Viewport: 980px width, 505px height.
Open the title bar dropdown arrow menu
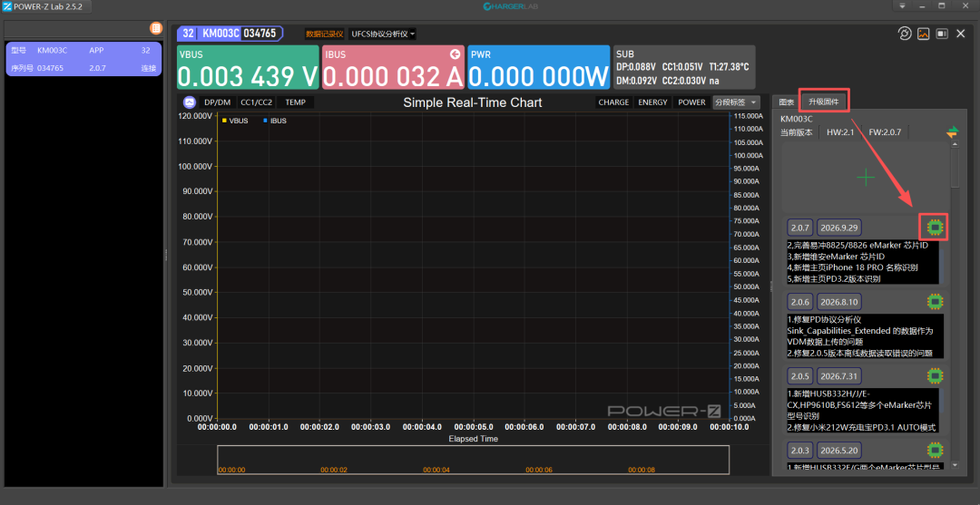[902, 5]
